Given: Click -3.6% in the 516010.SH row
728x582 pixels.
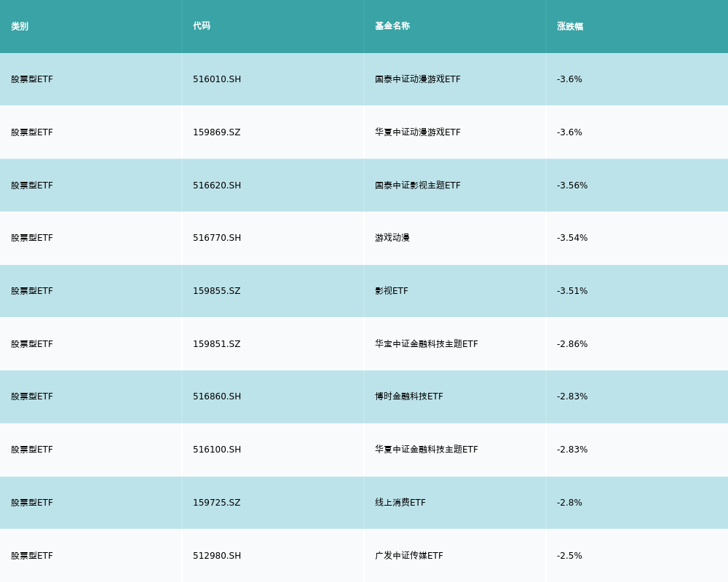Looking at the screenshot, I should 569,79.
